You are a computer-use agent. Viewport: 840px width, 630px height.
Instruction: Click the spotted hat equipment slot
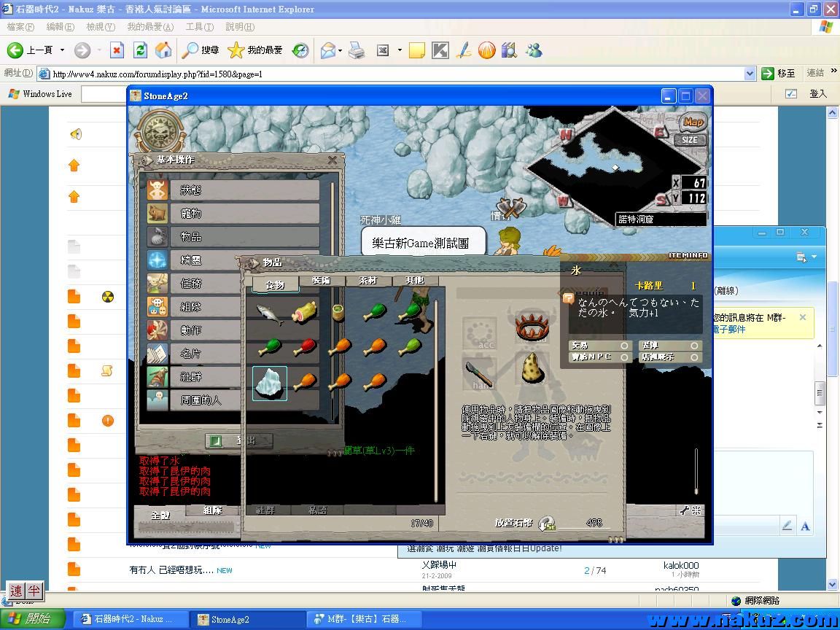click(x=532, y=368)
